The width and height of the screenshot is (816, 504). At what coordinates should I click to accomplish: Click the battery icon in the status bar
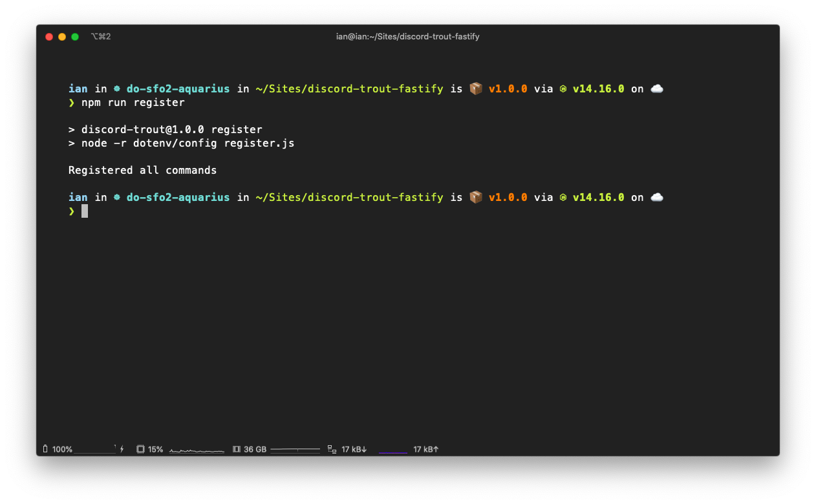click(45, 449)
